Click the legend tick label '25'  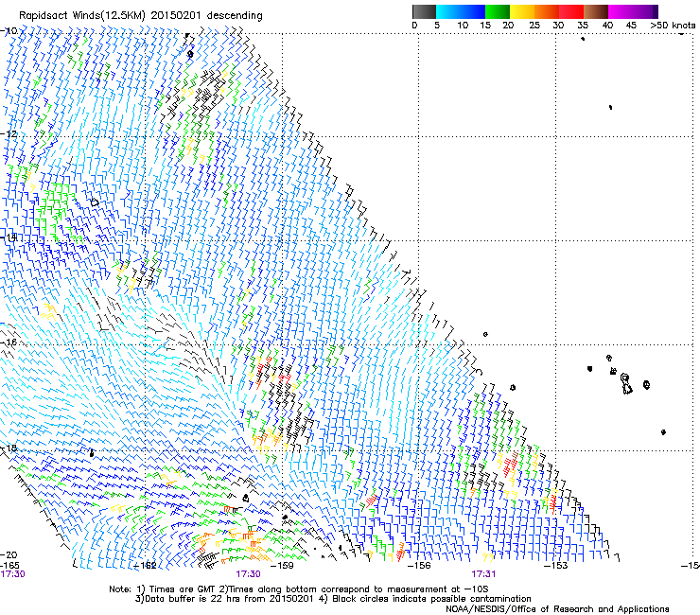534,26
